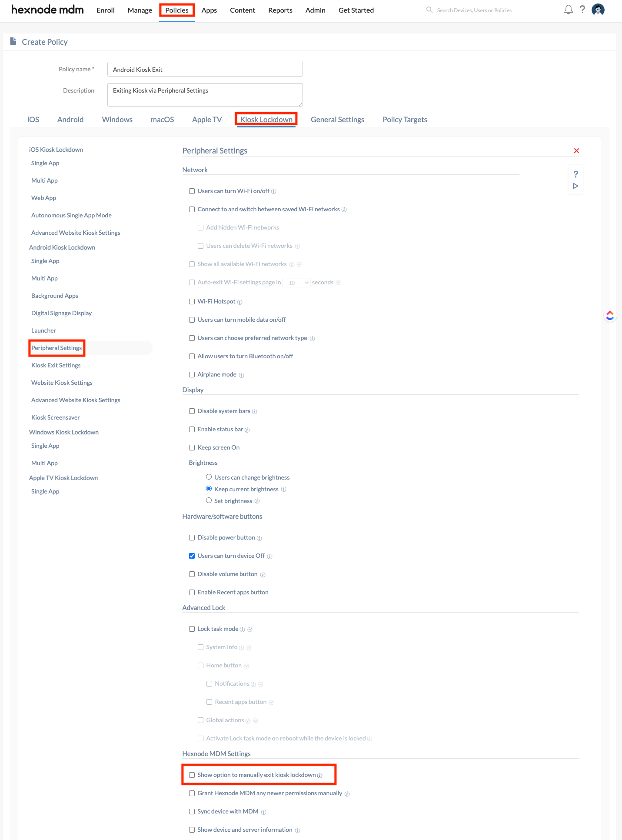
Task: Click the Create Policy document icon
Action: (13, 42)
